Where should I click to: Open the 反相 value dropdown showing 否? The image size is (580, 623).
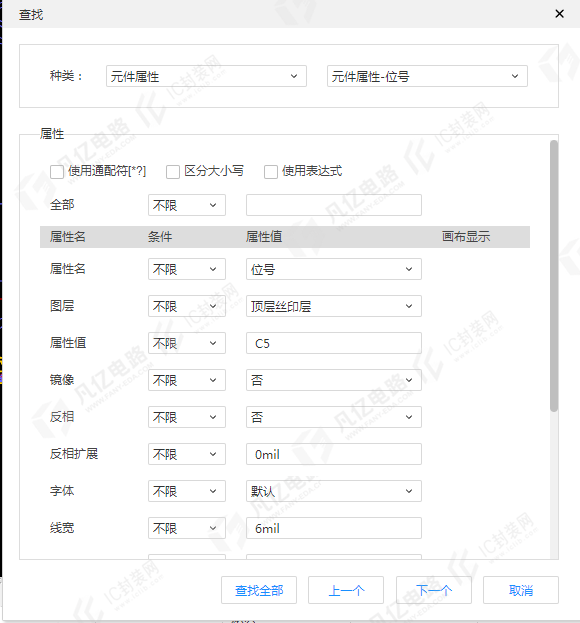point(334,417)
